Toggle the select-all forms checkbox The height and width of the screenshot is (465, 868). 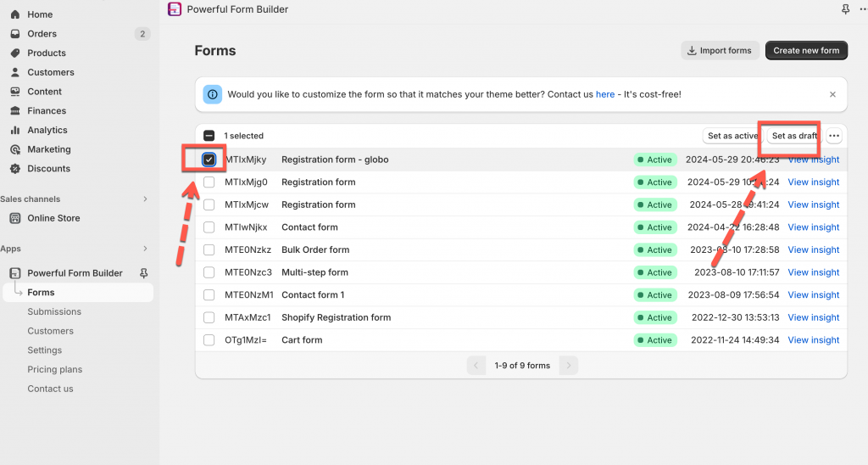209,136
